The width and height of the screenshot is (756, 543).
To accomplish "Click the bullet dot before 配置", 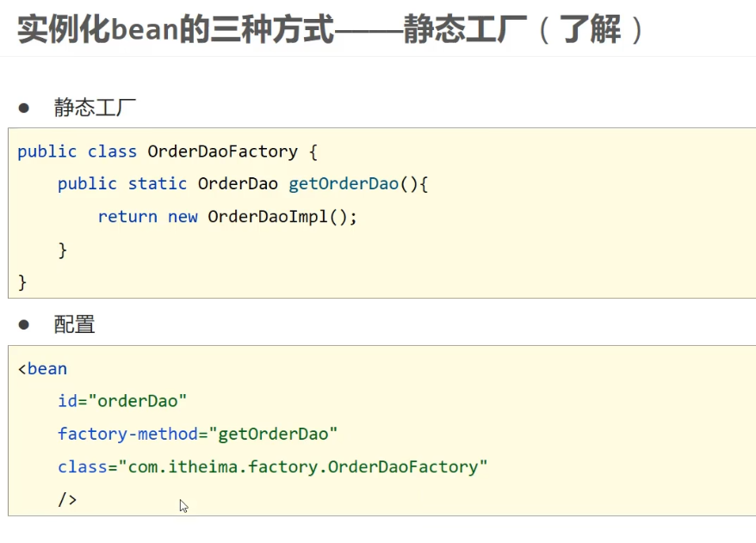I will click(x=23, y=324).
